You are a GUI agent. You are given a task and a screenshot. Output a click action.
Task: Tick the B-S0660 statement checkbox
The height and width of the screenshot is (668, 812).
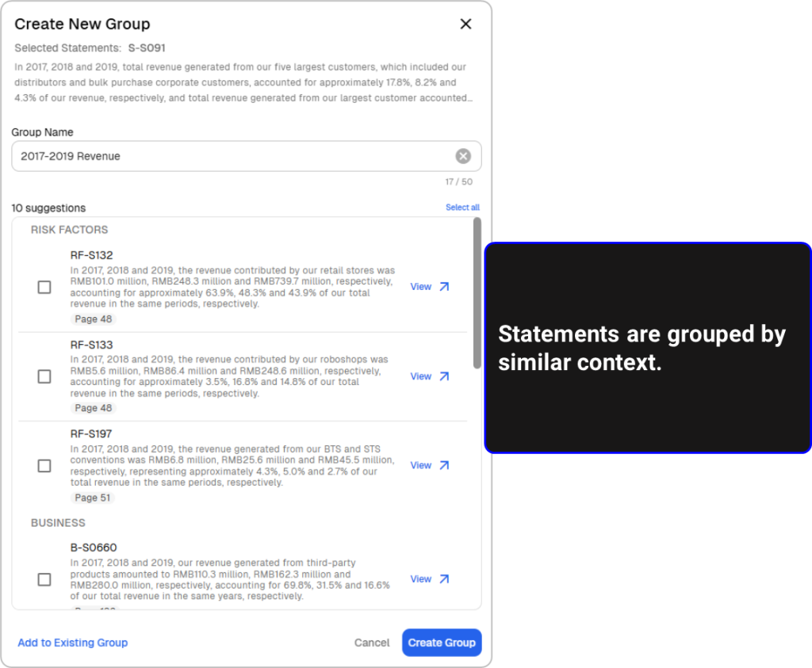click(44, 579)
